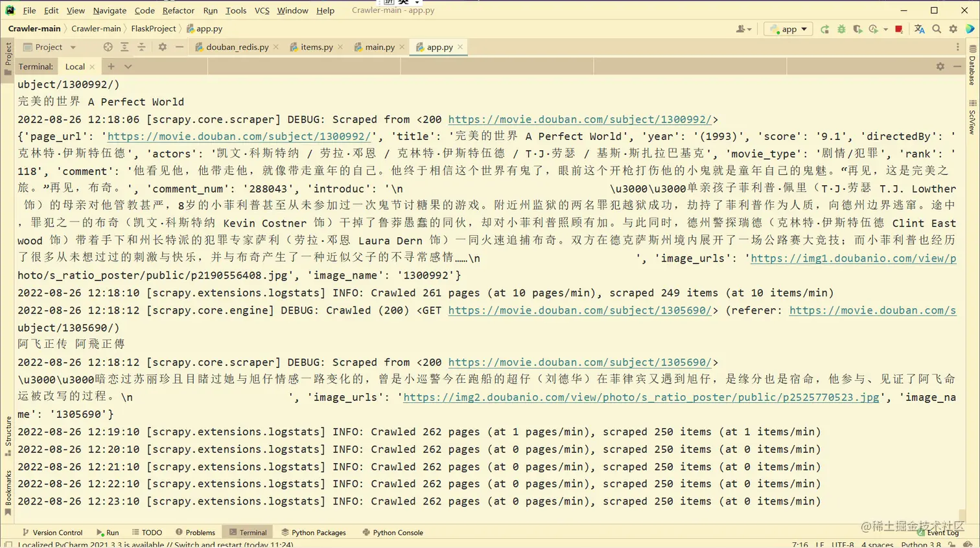This screenshot has width=980, height=548.
Task: Hide the Terminal tool window
Action: tap(957, 67)
